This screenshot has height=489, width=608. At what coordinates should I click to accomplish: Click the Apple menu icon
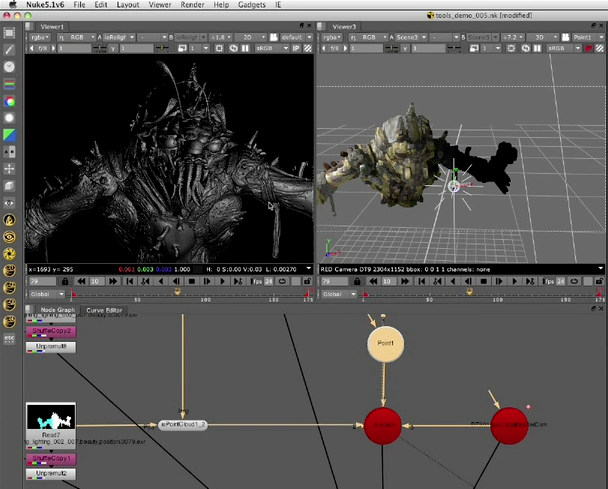[x=13, y=4]
